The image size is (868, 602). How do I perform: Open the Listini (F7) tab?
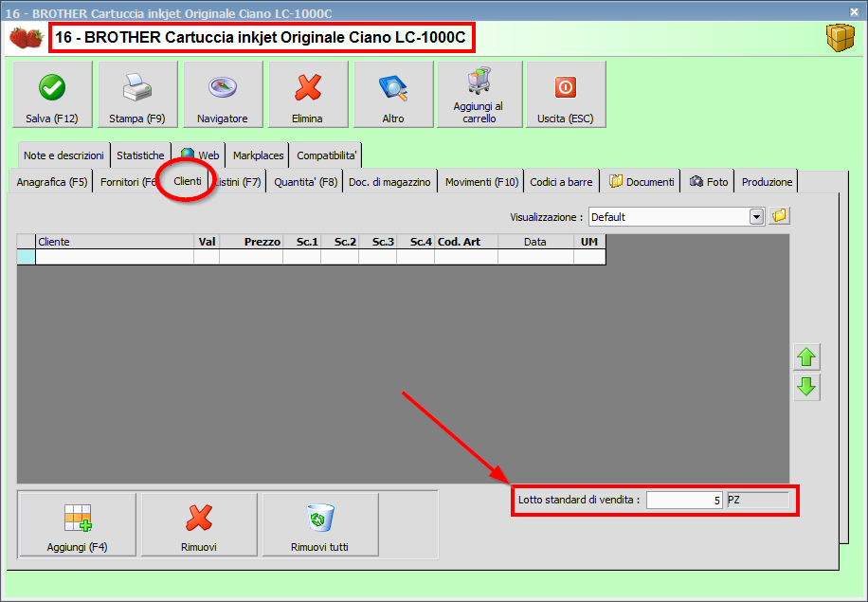pos(238,182)
